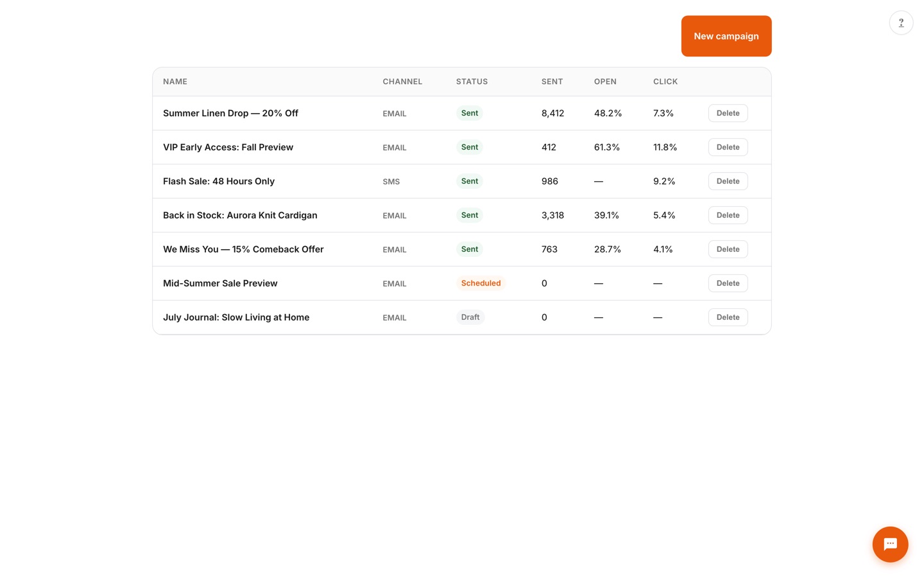Select the NAME column header
The height and width of the screenshot is (578, 924).
click(175, 82)
